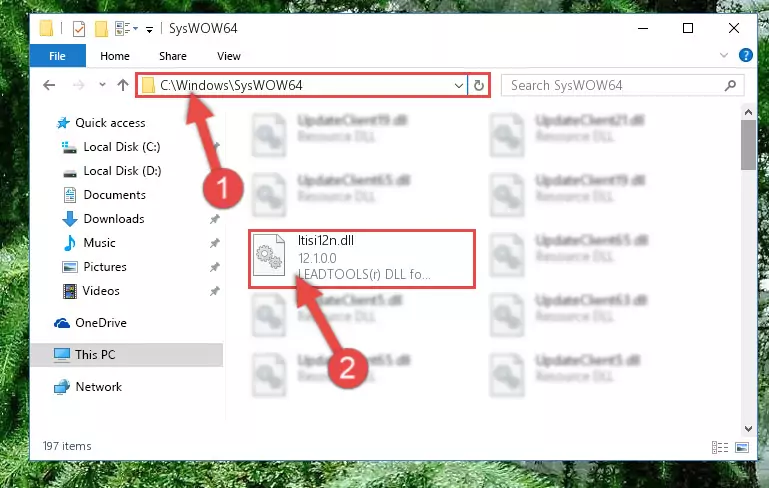Open Videos folder in sidebar
Screen dimensions: 769x488
pyautogui.click(x=101, y=291)
